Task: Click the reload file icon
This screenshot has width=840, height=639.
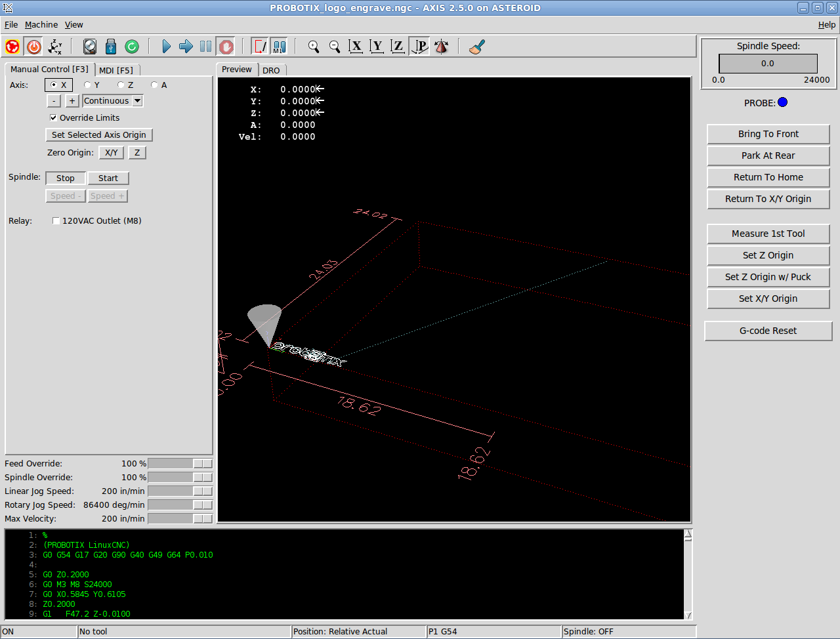Action: (132, 47)
